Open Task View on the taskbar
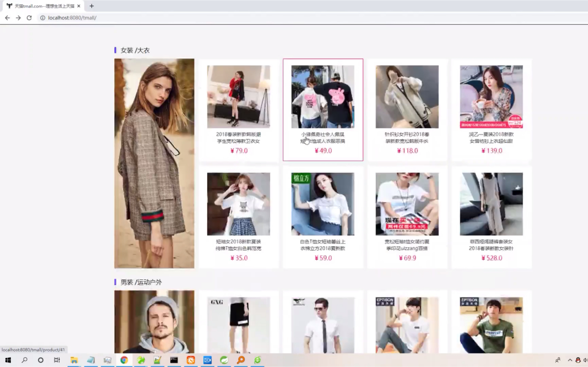The width and height of the screenshot is (588, 367). tap(57, 360)
